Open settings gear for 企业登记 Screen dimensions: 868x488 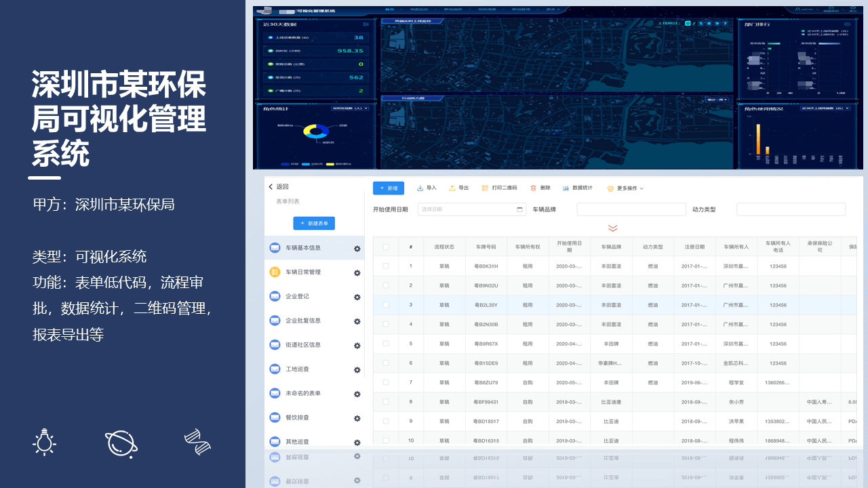click(x=357, y=297)
